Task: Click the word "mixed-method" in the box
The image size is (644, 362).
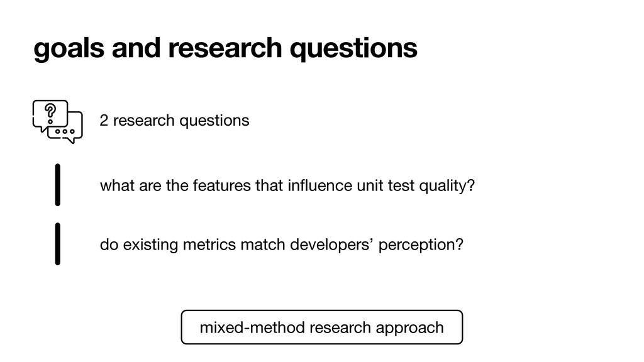Action: 252,327
